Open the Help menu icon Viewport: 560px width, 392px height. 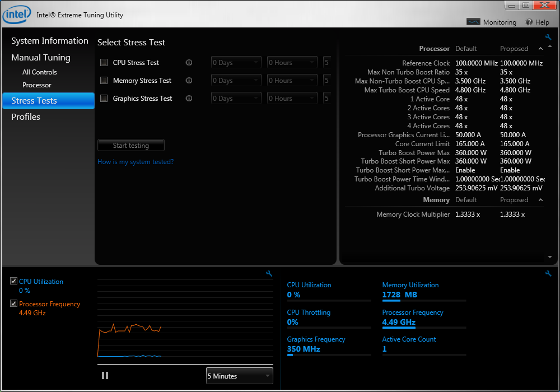(x=529, y=22)
